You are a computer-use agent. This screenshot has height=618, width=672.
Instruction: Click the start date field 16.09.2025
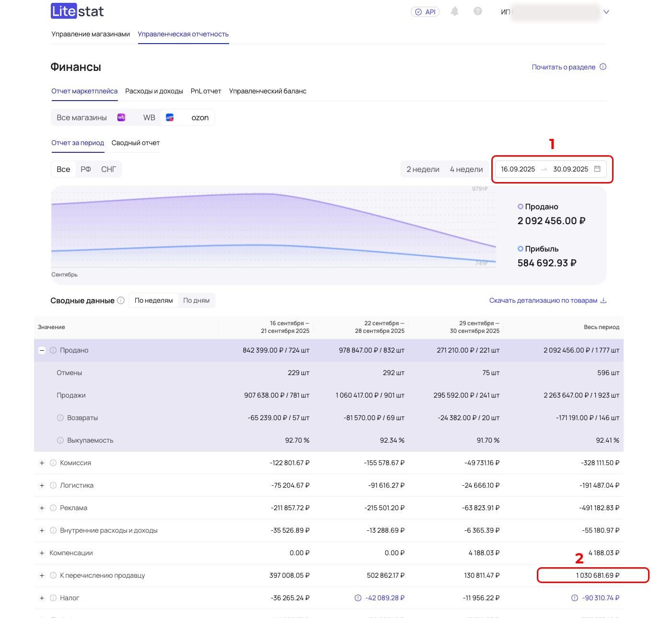click(x=518, y=169)
